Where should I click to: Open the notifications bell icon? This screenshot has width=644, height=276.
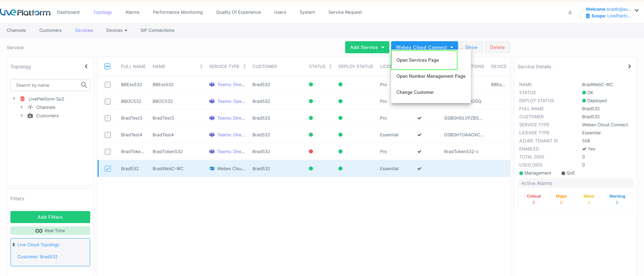(570, 13)
